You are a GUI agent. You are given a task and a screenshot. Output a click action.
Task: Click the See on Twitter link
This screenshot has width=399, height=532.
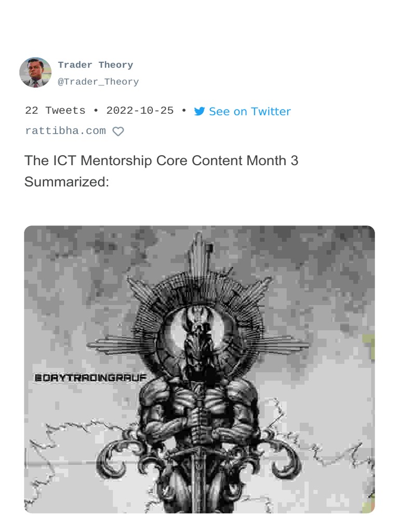pyautogui.click(x=249, y=112)
